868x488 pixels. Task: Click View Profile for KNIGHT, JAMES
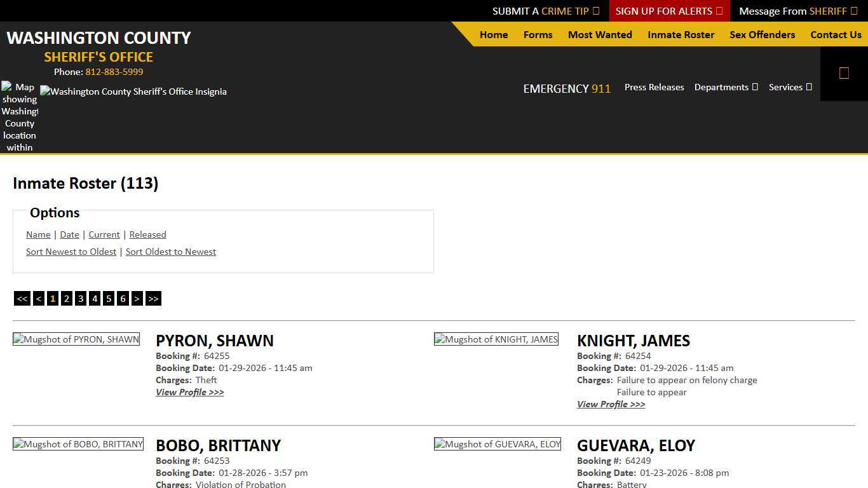tap(610, 404)
